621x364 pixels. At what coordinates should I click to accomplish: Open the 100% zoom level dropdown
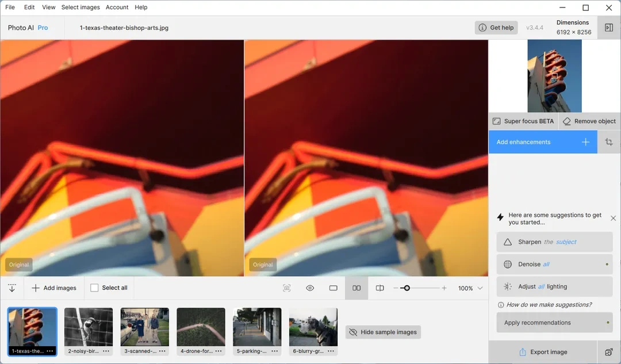pyautogui.click(x=480, y=288)
